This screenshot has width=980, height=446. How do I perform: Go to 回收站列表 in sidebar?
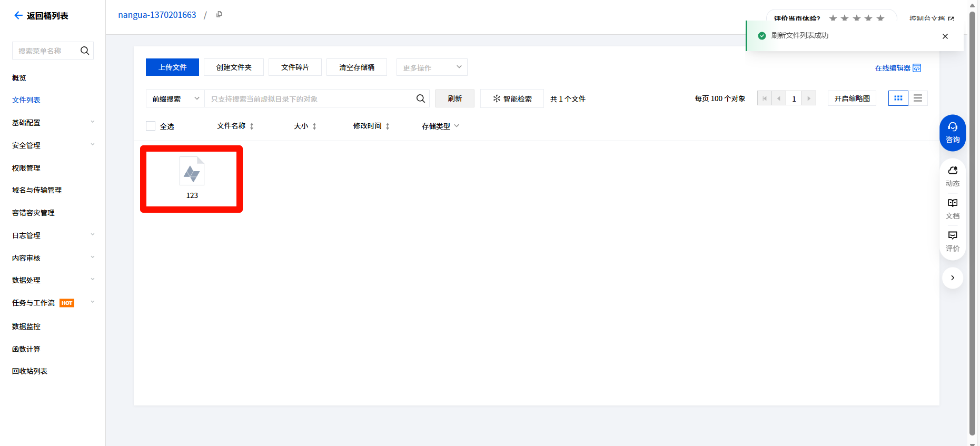tap(30, 371)
